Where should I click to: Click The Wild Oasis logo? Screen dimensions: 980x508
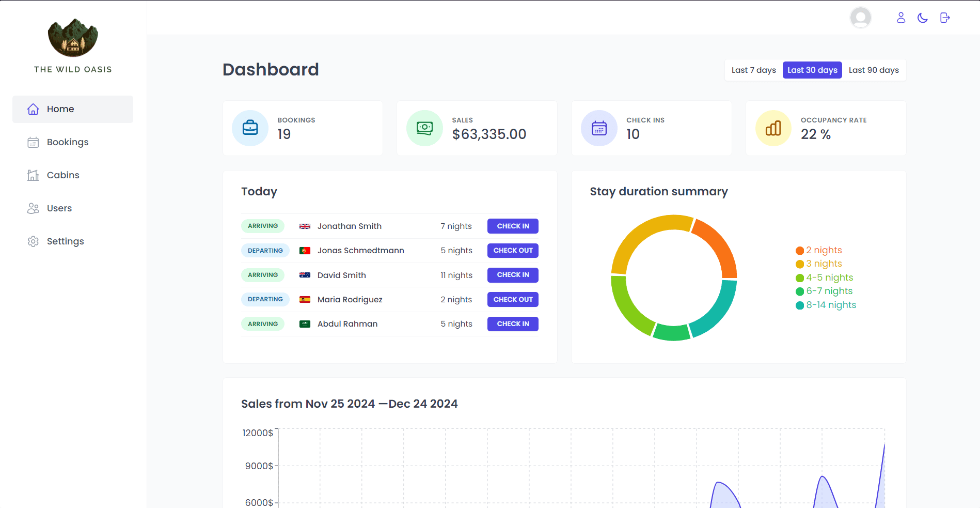pos(73,38)
